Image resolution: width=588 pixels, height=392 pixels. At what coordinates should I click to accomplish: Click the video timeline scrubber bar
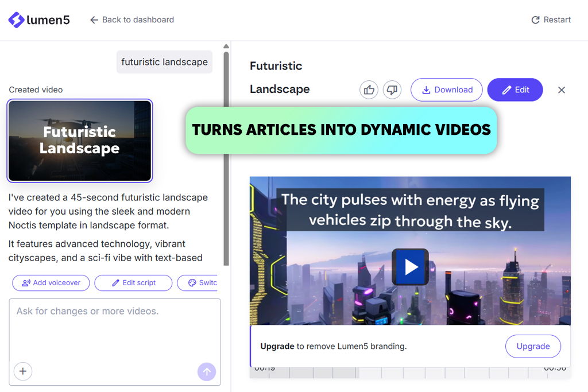410,372
